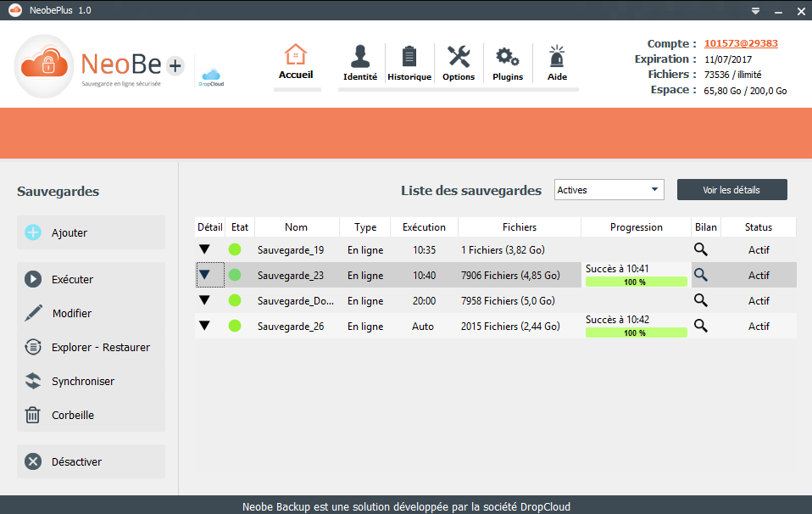This screenshot has width=812, height=514.
Task: Expand details of Sauvegarde_19
Action: tap(204, 249)
